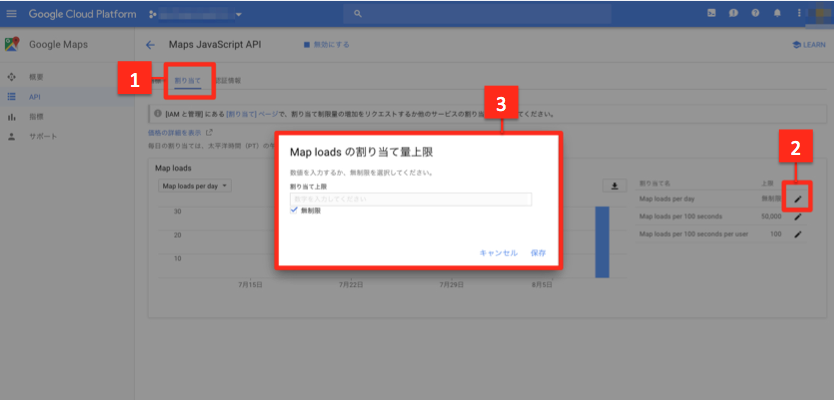Screen dimensions: 834x400
Task: Edit Map loads per day quota pencil
Action: 797,199
